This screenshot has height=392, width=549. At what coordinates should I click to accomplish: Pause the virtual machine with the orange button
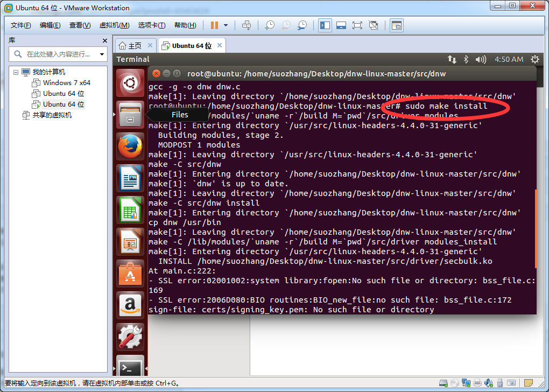pyautogui.click(x=215, y=25)
